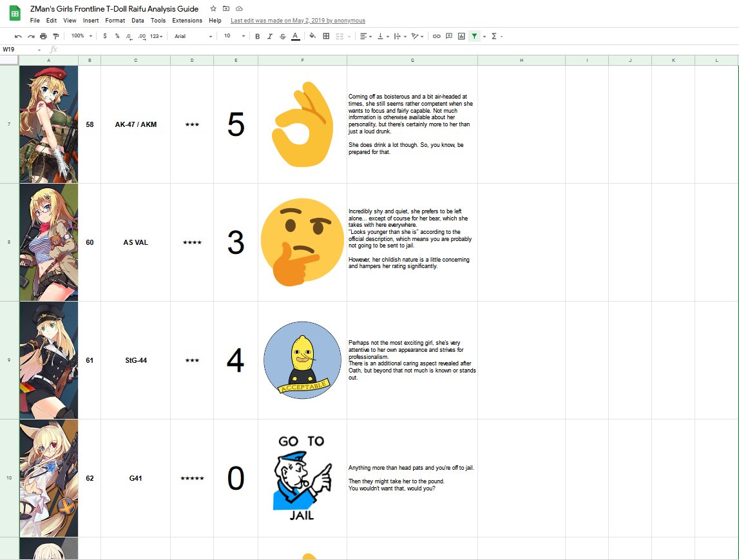
Task: Select the AK-47 / AKM cell
Action: pos(136,124)
